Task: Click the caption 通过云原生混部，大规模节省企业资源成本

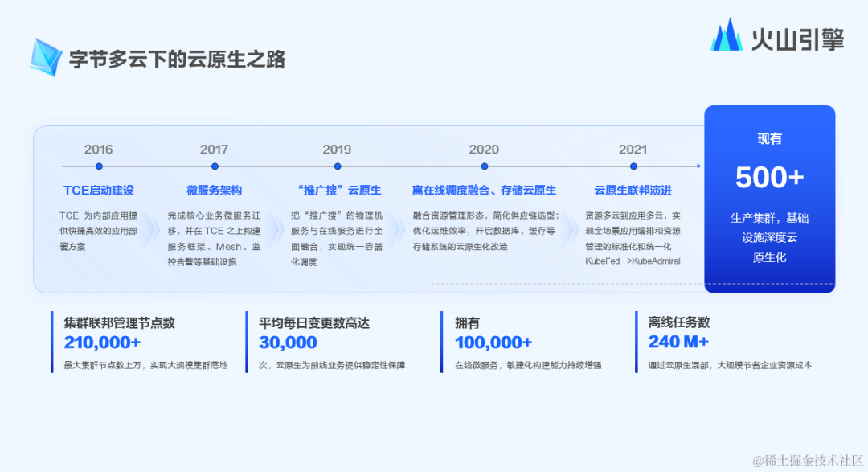Action: coord(730,366)
